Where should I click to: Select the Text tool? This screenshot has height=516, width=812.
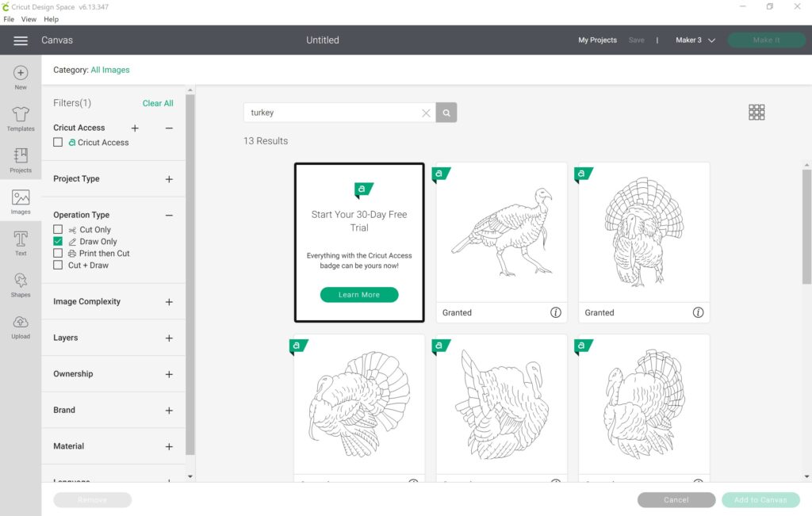click(21, 243)
